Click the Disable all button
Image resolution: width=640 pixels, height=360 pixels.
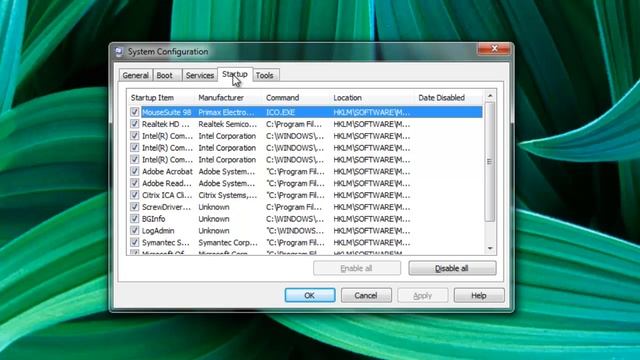pos(452,268)
